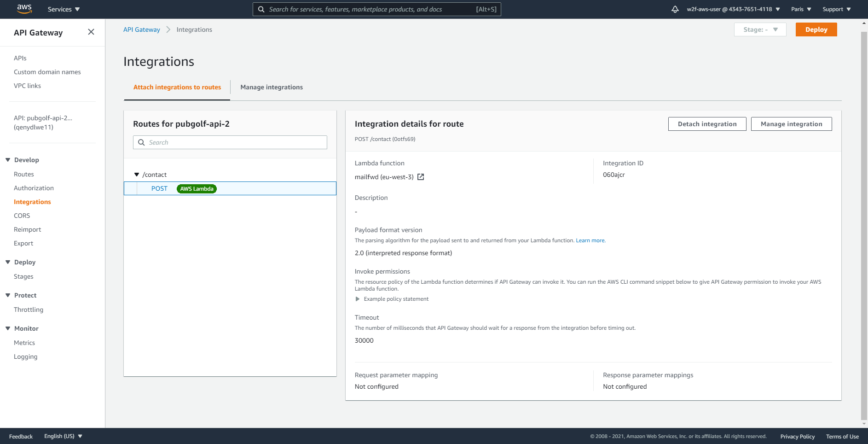Click the Feedback link in footer
868x444 pixels.
pos(21,437)
